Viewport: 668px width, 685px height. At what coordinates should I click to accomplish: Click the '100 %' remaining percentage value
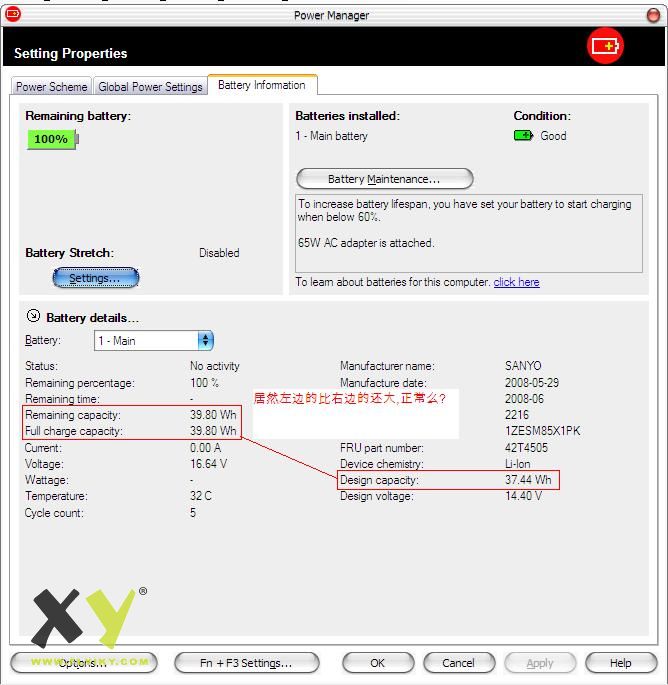[204, 383]
